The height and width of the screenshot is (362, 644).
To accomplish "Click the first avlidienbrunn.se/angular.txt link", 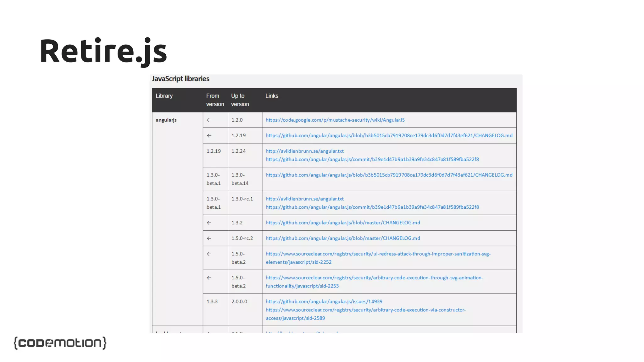I will (304, 151).
